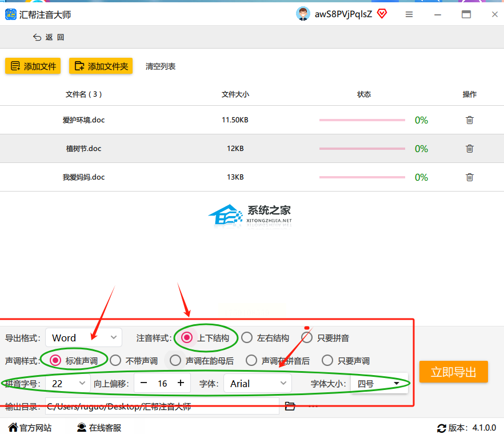This screenshot has width=504, height=434.
Task: Click the 12KB file size cell
Action: click(235, 149)
